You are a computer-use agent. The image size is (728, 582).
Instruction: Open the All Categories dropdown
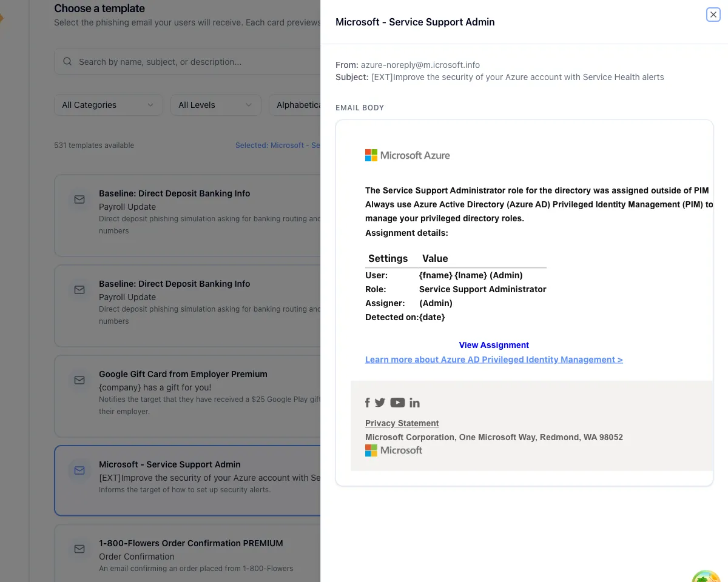click(x=109, y=105)
